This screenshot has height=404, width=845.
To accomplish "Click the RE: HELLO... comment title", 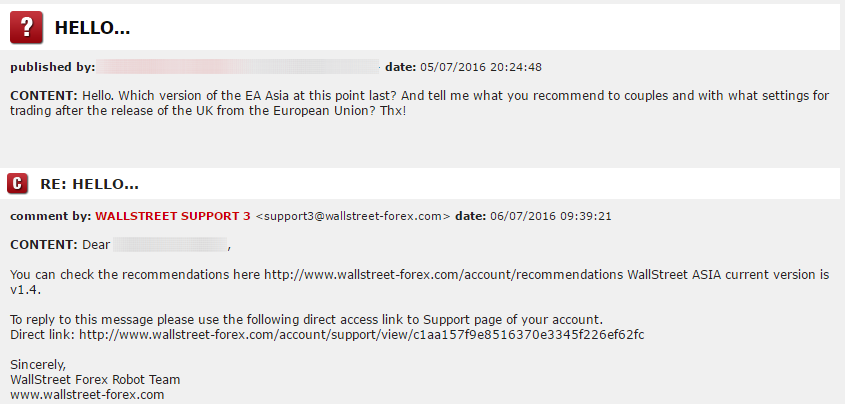I will tap(89, 184).
